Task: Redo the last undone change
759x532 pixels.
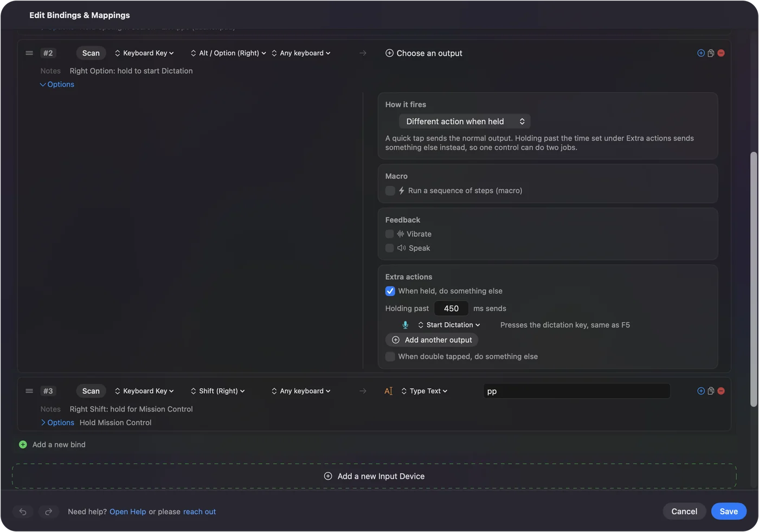Action: (48, 511)
